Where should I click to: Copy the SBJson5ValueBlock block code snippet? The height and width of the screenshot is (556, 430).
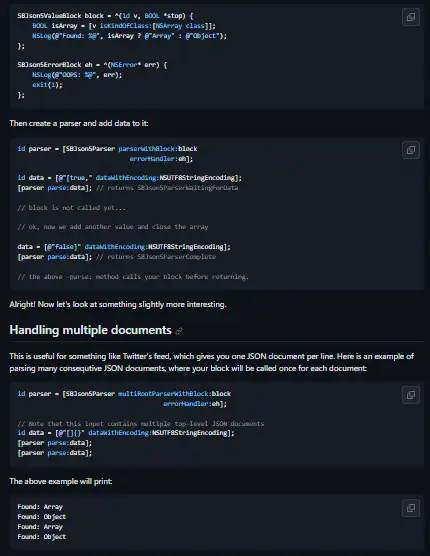(411, 17)
